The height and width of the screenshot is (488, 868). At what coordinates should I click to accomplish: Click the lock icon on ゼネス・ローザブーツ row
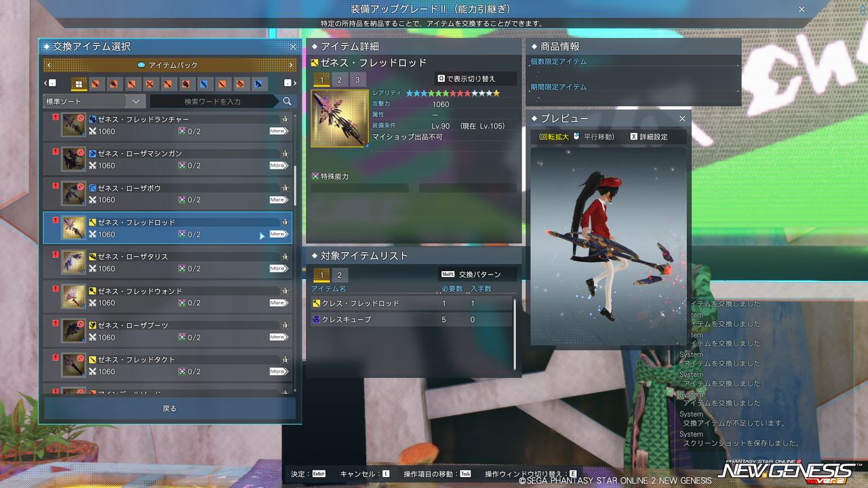(285, 325)
